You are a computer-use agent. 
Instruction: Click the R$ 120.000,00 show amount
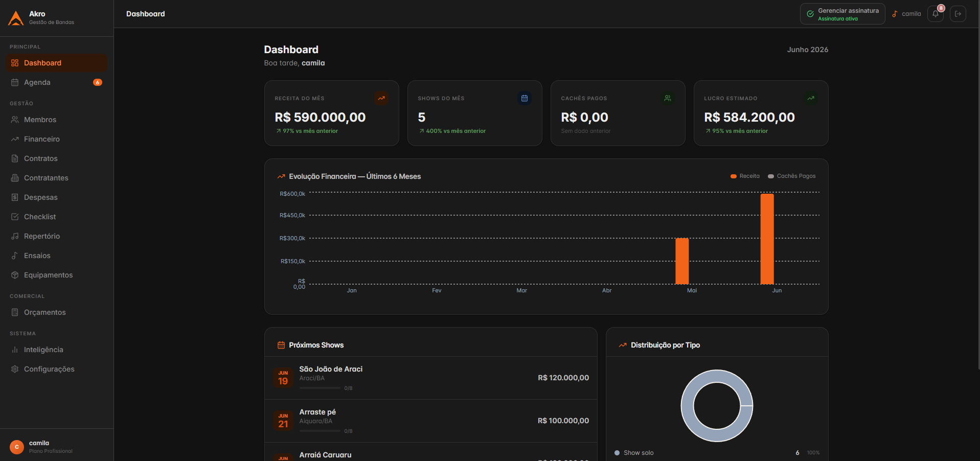pos(563,378)
